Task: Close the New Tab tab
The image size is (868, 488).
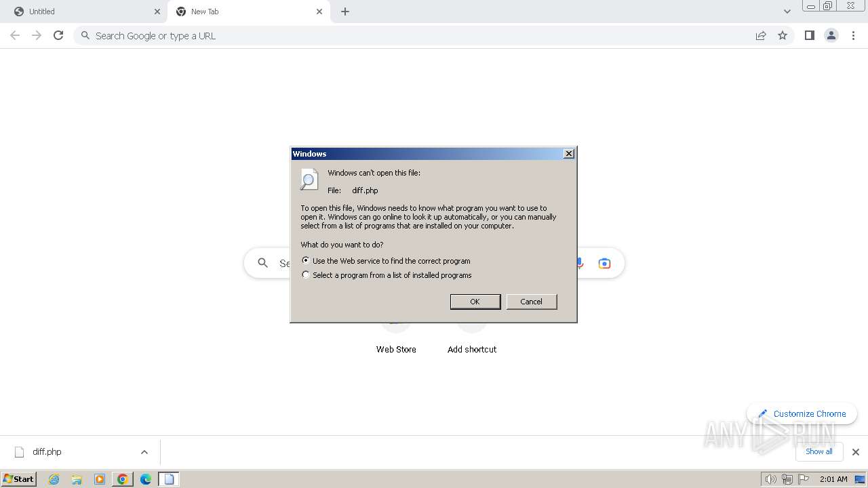Action: coord(319,12)
